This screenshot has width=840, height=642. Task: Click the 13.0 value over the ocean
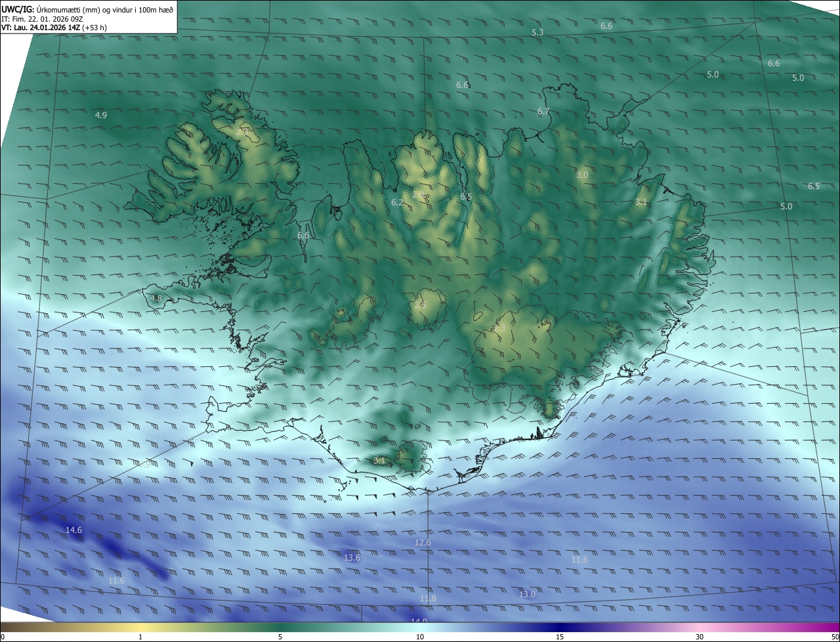[x=527, y=595]
